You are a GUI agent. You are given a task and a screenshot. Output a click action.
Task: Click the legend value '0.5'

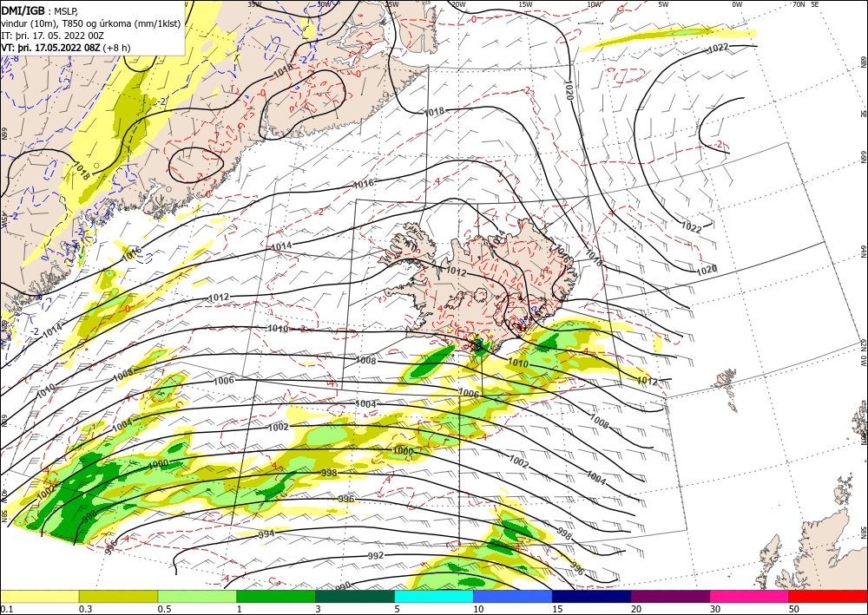point(164,608)
